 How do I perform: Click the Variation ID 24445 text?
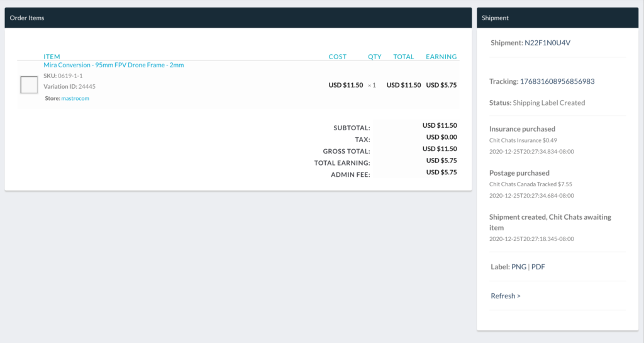(x=69, y=86)
